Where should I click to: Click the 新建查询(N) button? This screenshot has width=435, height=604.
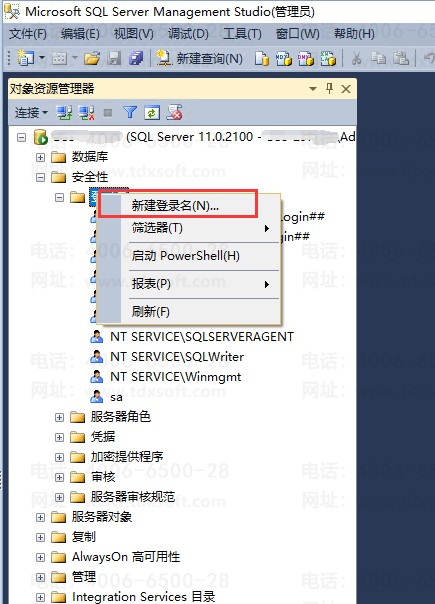[200, 59]
